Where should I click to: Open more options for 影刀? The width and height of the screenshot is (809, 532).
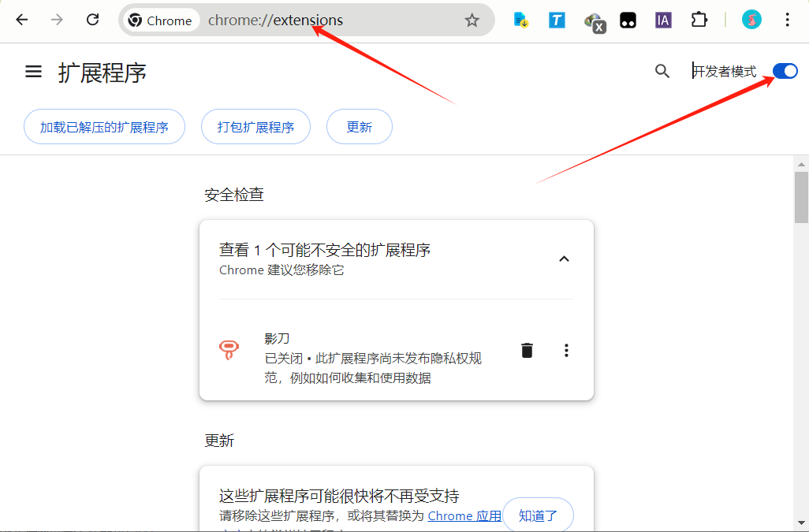(x=566, y=351)
